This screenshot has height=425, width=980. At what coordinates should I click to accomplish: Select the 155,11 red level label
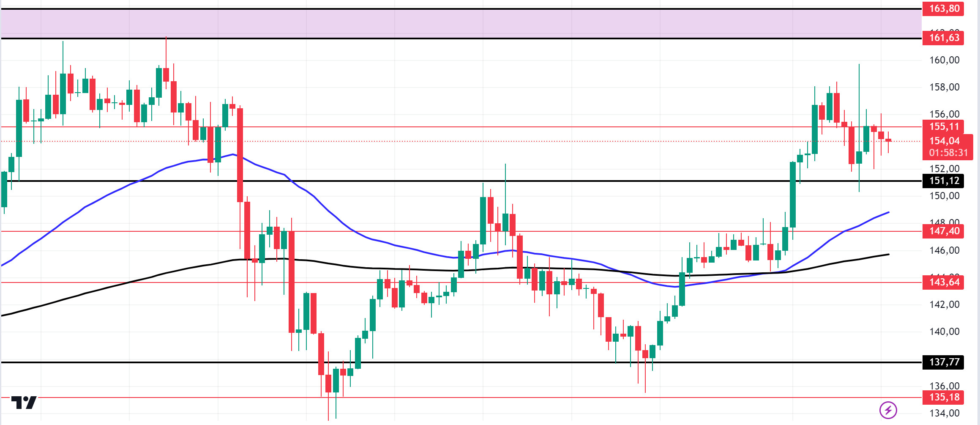coord(943,126)
